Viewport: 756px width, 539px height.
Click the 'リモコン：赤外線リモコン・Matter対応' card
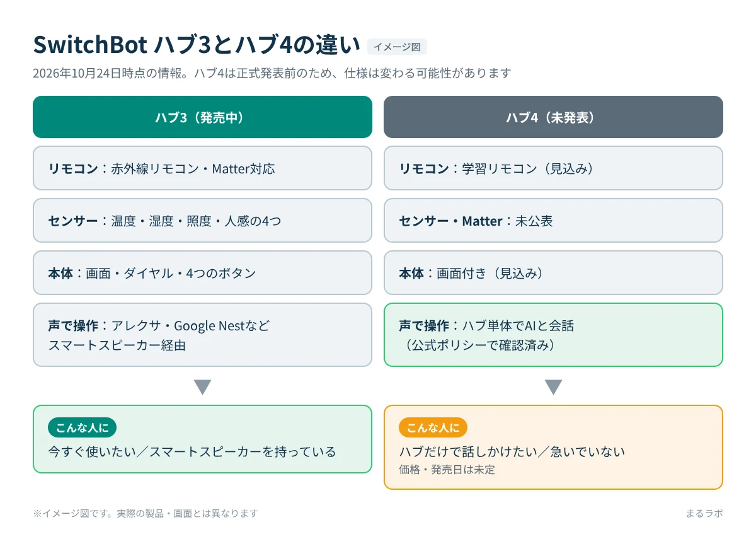[202, 168]
